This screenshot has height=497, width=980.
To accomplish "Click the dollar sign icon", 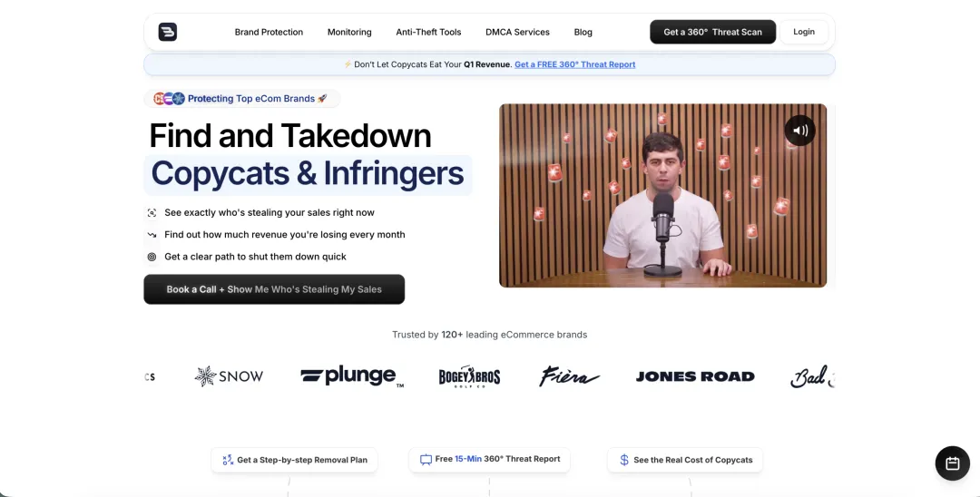I will click(623, 460).
